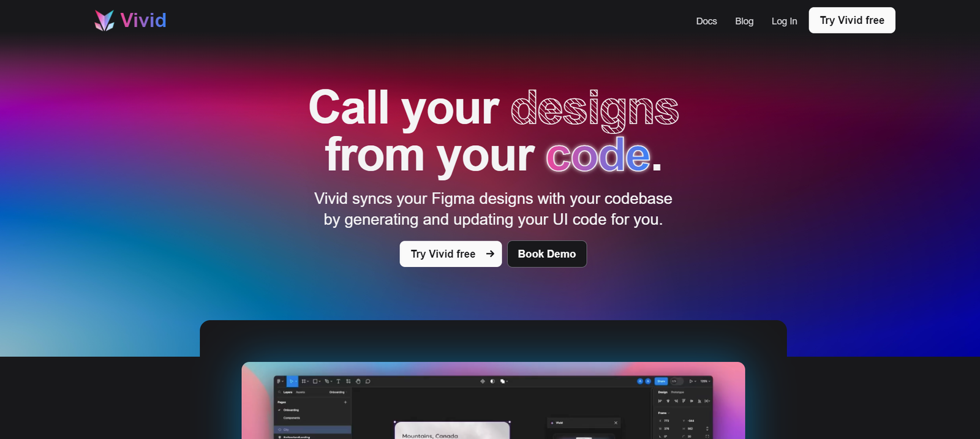Select the Hand tool in Figma toolbar
Viewport: 980px width, 439px height.
tap(358, 381)
